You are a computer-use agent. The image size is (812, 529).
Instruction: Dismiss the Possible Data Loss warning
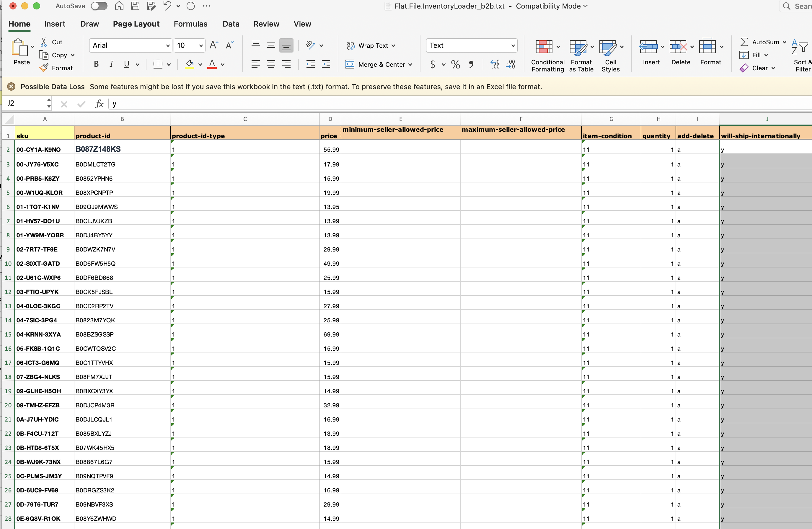[11, 86]
